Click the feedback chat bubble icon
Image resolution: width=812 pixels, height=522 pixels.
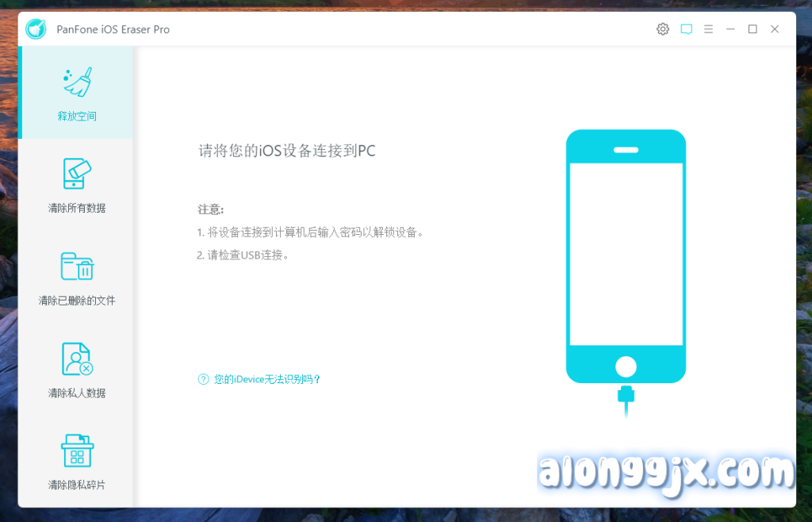click(686, 29)
